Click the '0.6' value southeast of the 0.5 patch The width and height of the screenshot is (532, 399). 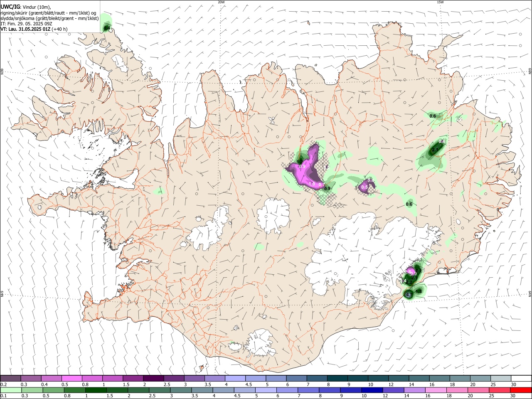click(x=409, y=204)
